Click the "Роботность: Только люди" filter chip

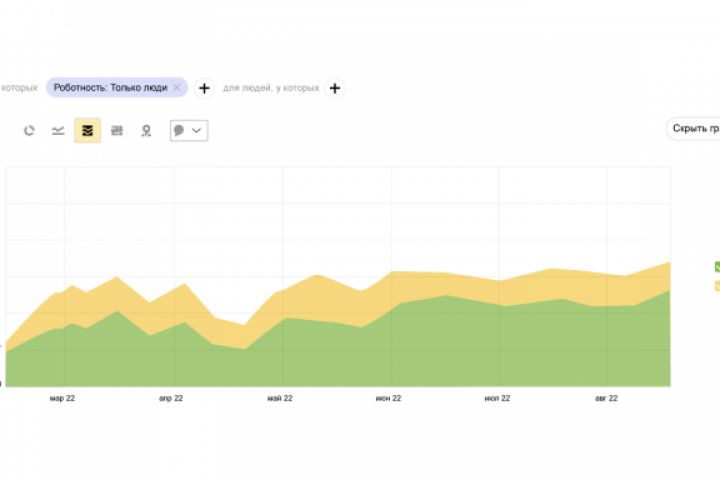click(110, 88)
